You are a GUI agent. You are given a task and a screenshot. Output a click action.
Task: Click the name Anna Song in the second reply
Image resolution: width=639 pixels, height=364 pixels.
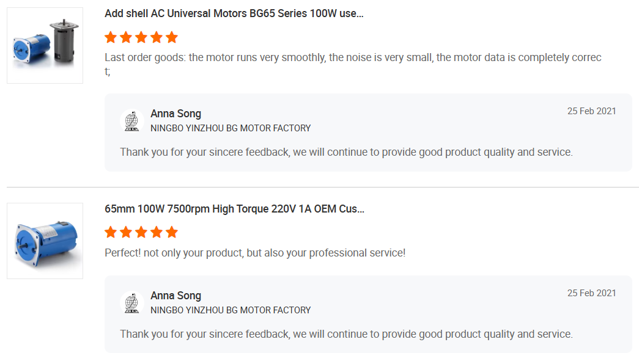click(175, 296)
